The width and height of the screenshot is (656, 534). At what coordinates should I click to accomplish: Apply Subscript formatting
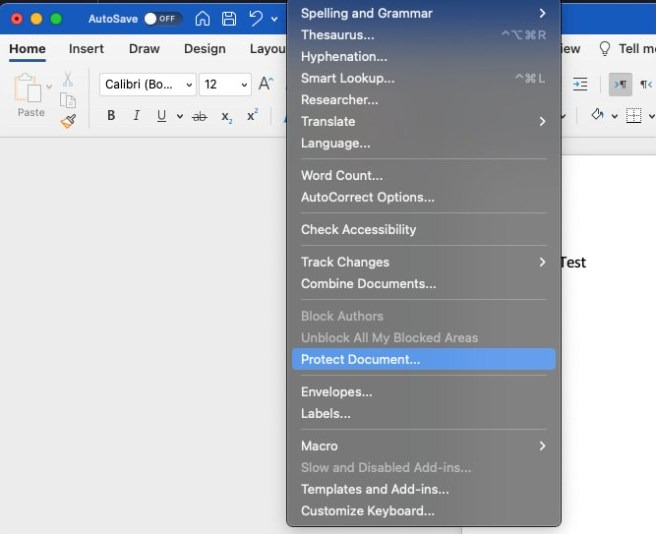point(226,116)
